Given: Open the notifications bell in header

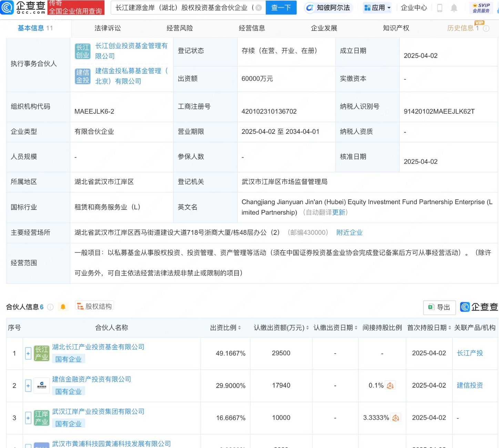Looking at the screenshot, I should click(454, 8).
